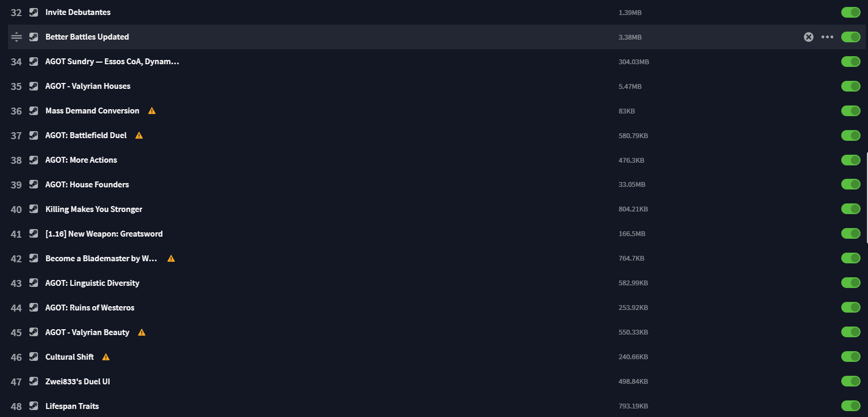Click the Steam icon beside AGOT Sundry

34,62
